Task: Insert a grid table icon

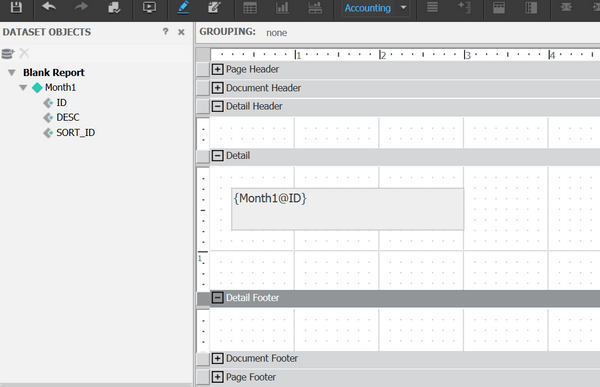Action: [250, 8]
